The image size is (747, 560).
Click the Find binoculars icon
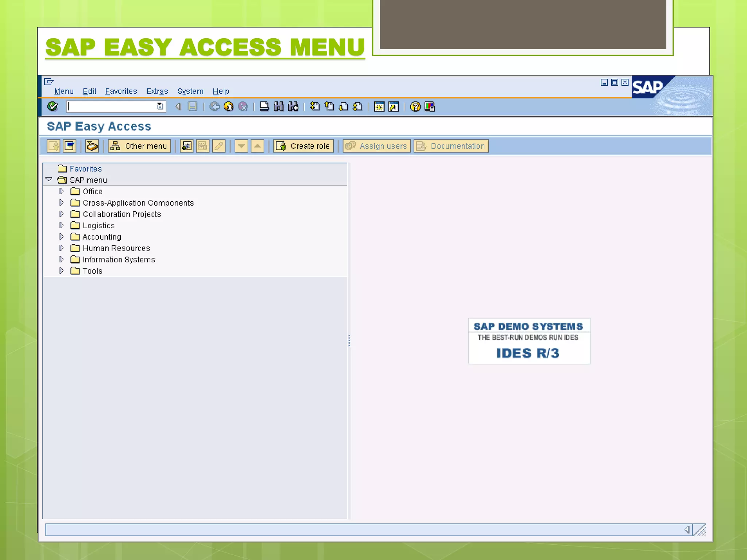point(279,106)
